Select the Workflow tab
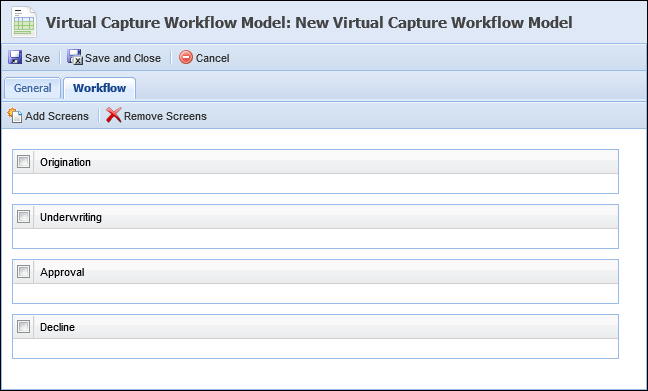Image resolution: width=648 pixels, height=391 pixels. pyautogui.click(x=99, y=88)
